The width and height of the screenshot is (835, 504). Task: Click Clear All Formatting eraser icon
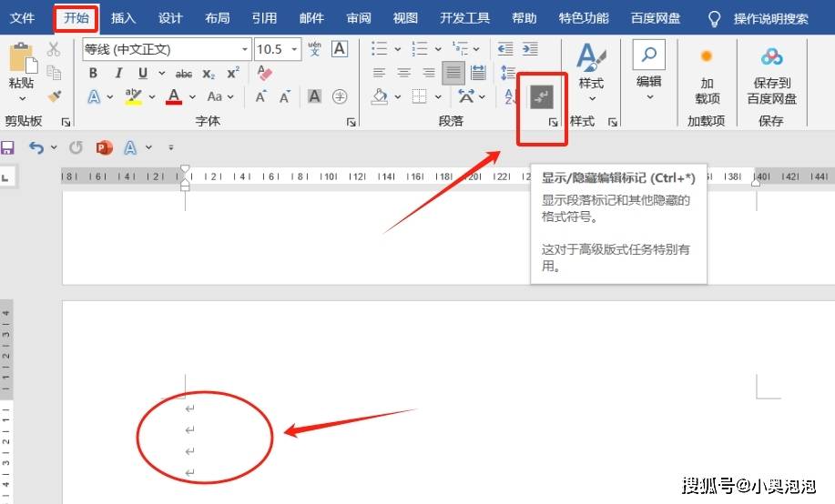pyautogui.click(x=264, y=73)
